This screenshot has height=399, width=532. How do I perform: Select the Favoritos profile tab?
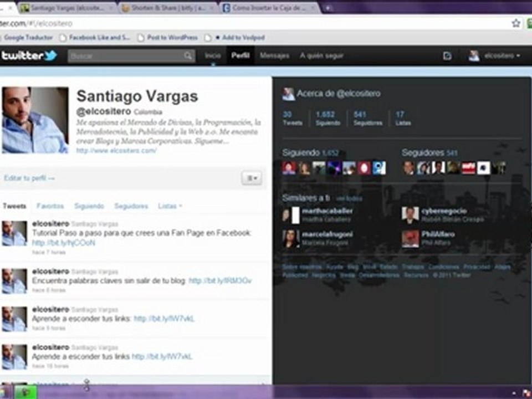point(50,206)
